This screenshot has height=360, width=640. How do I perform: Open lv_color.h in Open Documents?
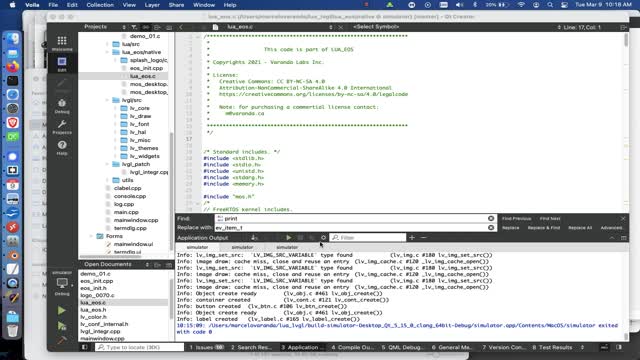pyautogui.click(x=93, y=317)
